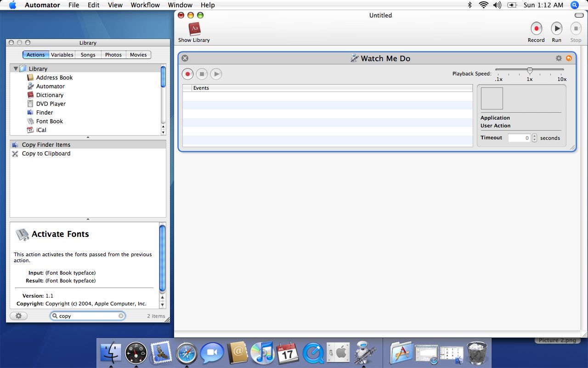Screen dimensions: 588x368
Task: Open iCal from the Dock
Action: (288, 353)
